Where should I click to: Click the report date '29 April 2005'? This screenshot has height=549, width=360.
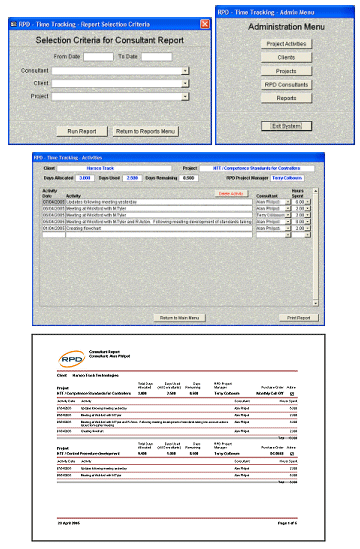point(69,523)
